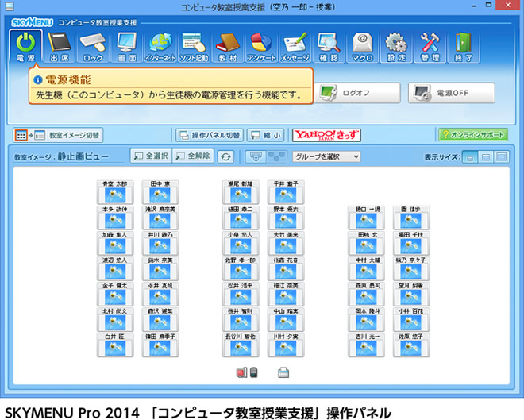524x420 pixels.
Task: Select student thumbnail 金子 健太
Action: point(115,294)
